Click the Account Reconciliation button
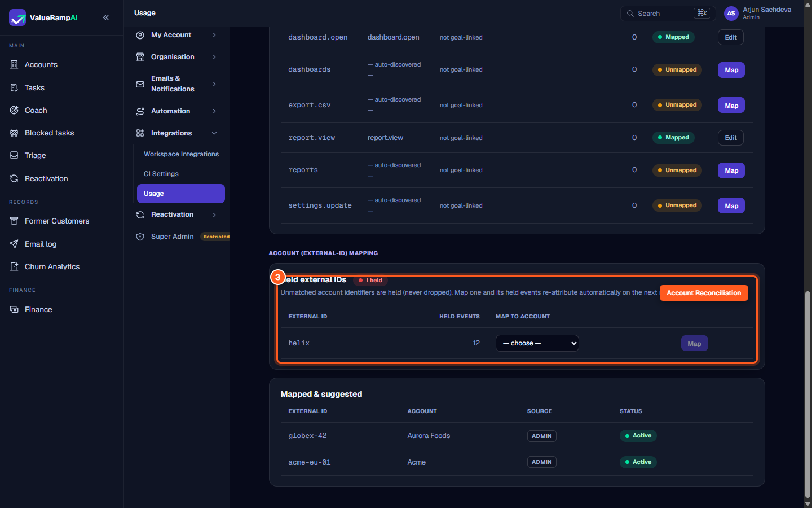This screenshot has width=812, height=508. (704, 293)
